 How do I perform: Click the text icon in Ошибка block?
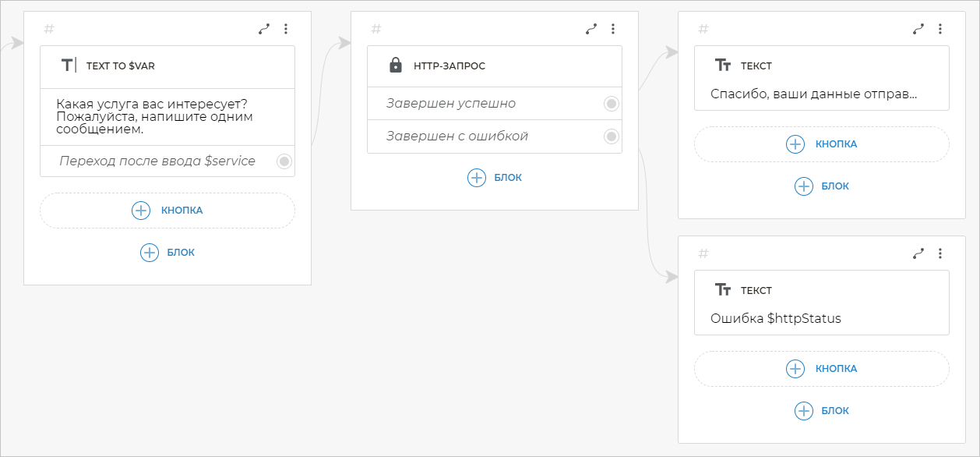723,290
